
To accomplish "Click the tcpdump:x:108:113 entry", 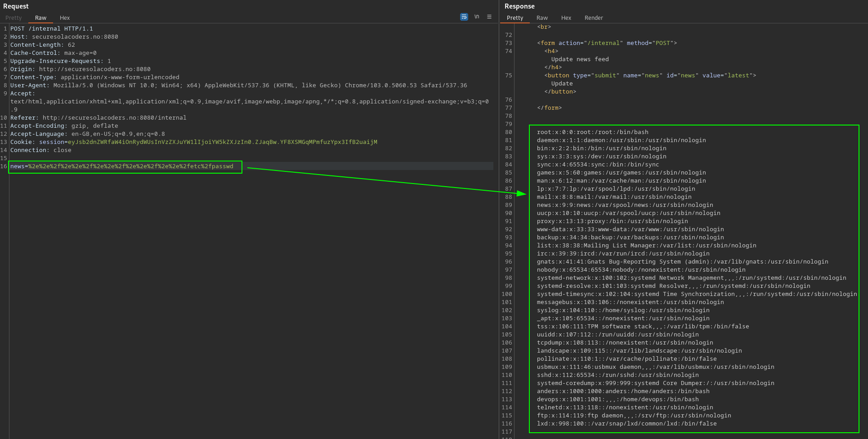I will click(x=625, y=343).
